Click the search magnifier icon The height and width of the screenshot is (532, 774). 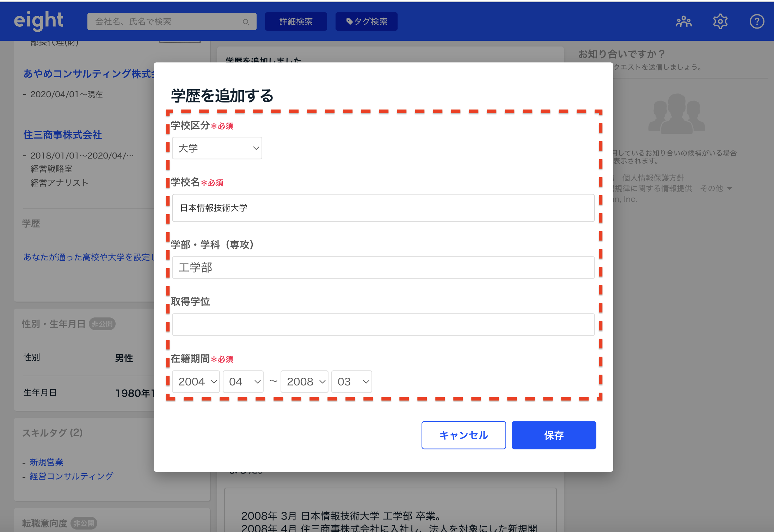tap(246, 22)
